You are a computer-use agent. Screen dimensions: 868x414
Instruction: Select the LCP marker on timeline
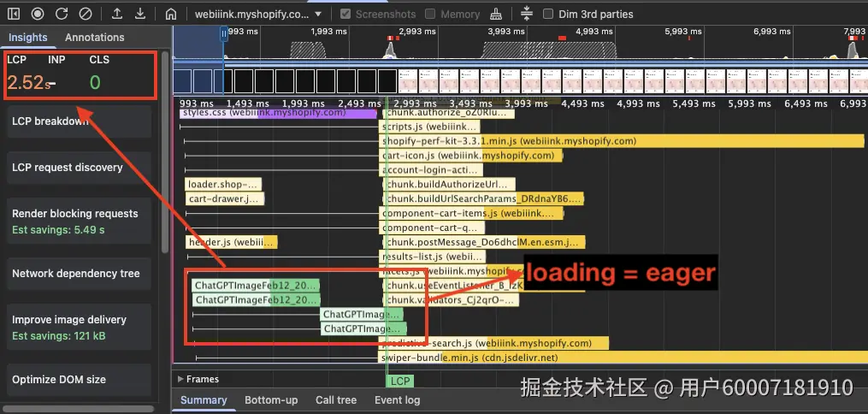399,381
